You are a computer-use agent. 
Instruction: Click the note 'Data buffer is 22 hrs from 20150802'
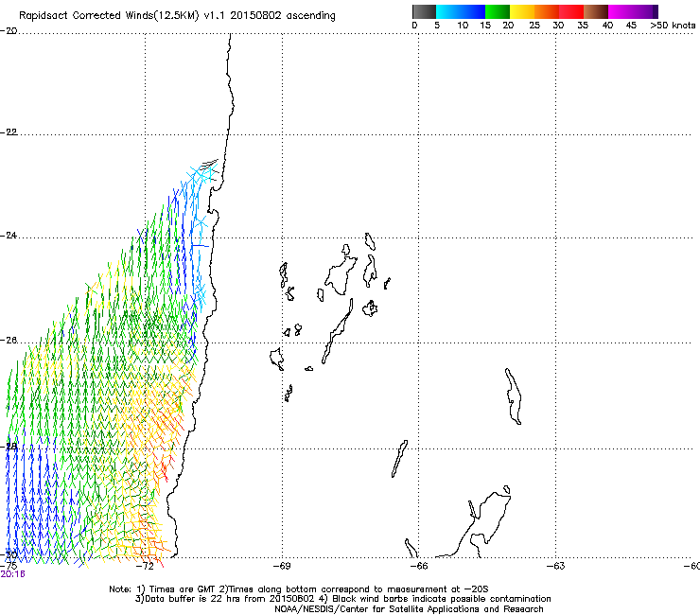coord(229,599)
